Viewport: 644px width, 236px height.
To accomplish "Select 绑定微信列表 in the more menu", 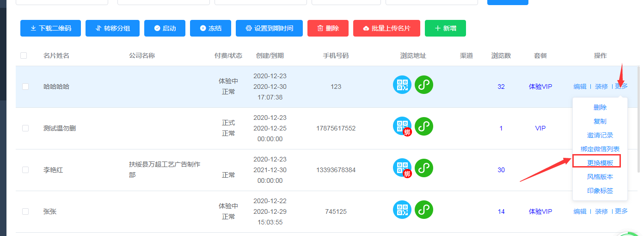I will (x=600, y=149).
